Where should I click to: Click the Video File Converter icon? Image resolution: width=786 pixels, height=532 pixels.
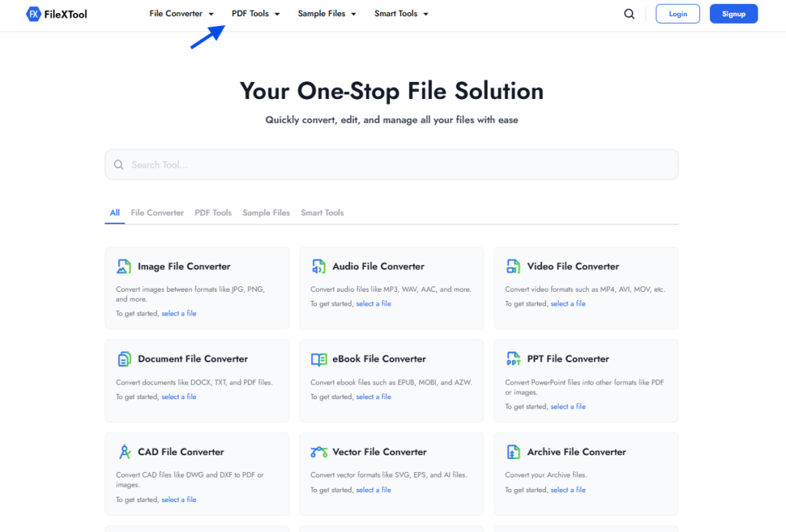point(513,266)
